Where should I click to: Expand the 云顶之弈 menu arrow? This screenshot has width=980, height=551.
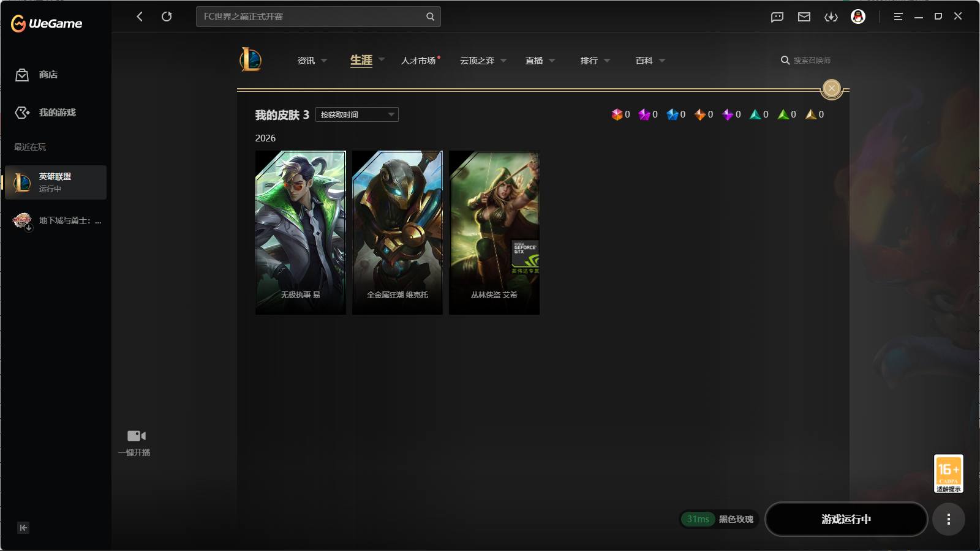[503, 61]
